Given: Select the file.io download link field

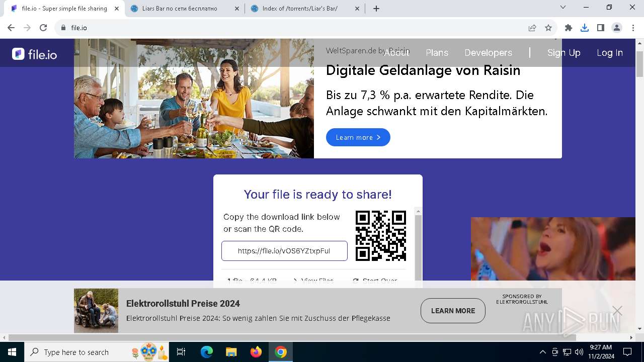Looking at the screenshot, I should [x=284, y=251].
